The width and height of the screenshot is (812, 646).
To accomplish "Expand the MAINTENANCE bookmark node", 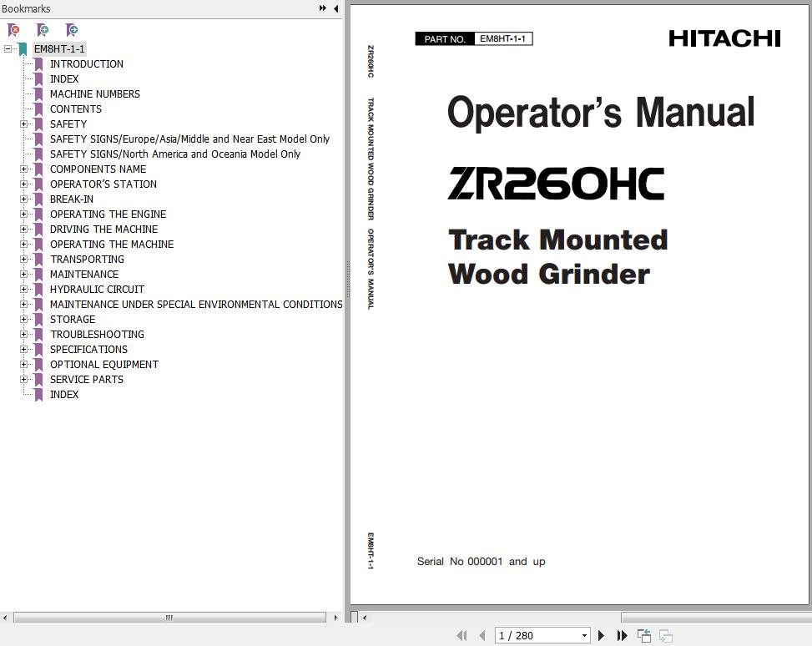I will point(23,274).
